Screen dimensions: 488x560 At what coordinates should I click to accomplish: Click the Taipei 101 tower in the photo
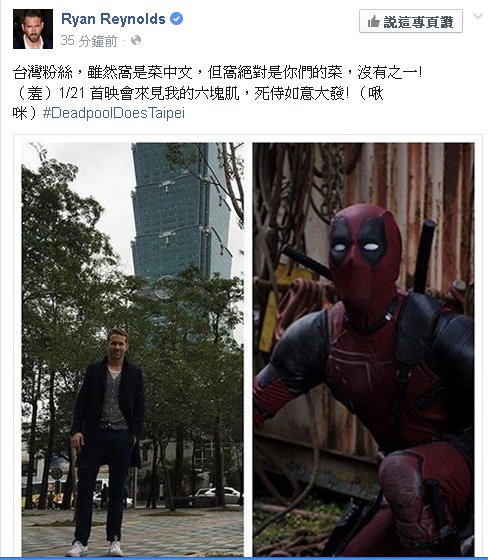click(x=180, y=211)
